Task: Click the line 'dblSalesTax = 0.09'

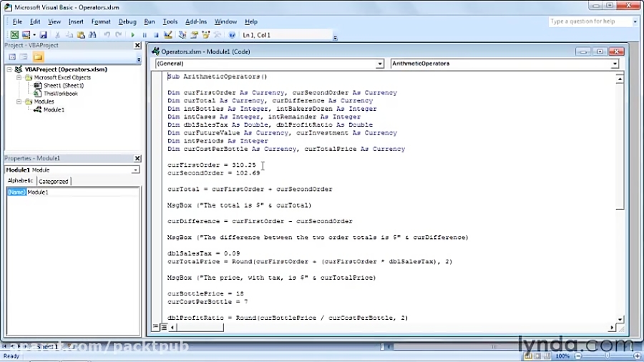Action: click(x=204, y=253)
